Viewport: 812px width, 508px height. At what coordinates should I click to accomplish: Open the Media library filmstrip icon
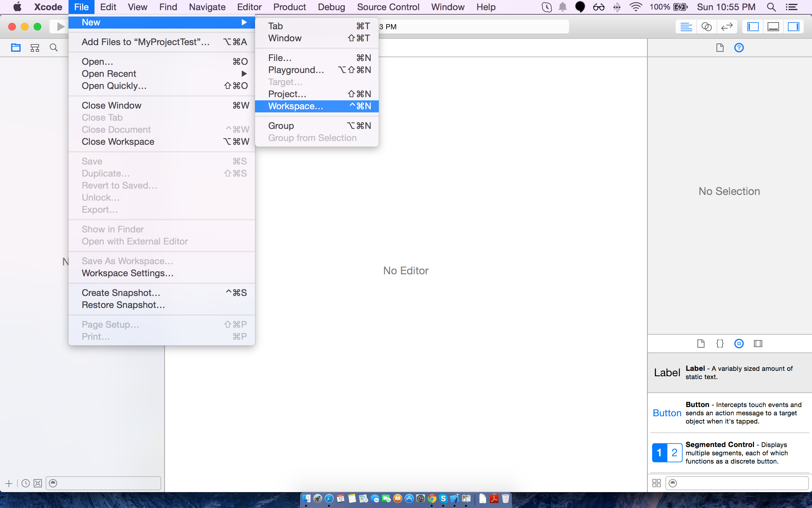click(x=758, y=343)
